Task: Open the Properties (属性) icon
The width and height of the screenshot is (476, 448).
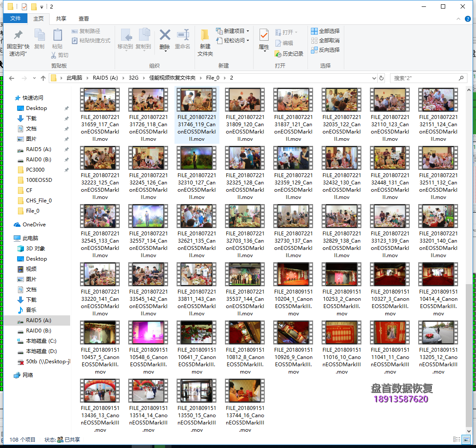Action: [x=264, y=35]
